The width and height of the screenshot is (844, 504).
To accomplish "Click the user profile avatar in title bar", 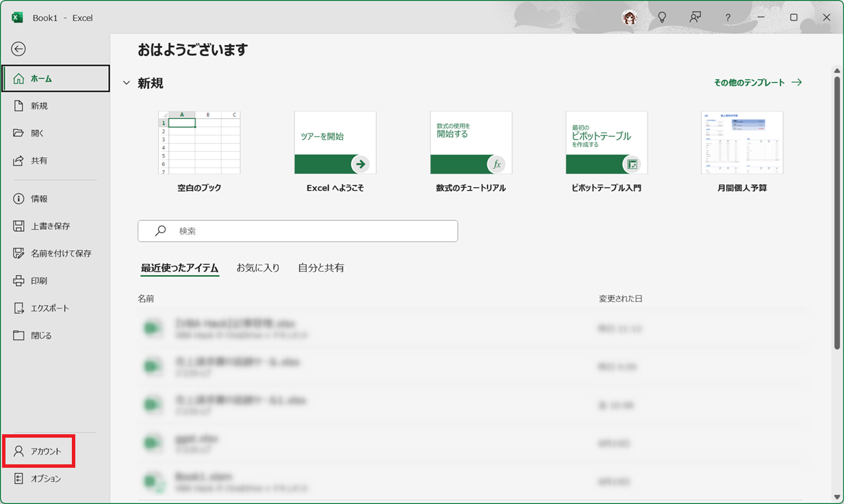I will coord(630,17).
